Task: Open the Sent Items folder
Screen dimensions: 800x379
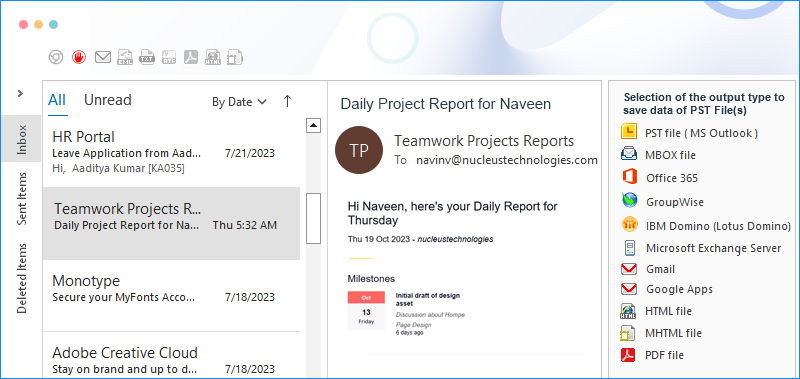Action: [x=21, y=198]
